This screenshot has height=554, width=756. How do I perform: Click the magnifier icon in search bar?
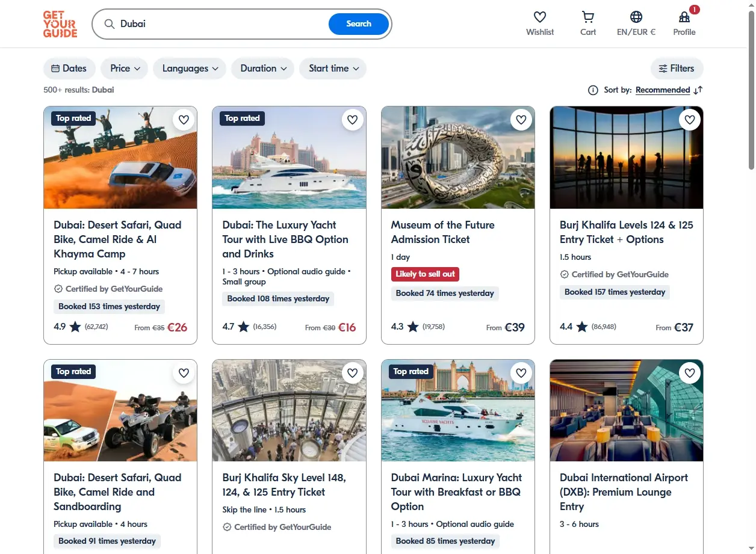pos(110,24)
